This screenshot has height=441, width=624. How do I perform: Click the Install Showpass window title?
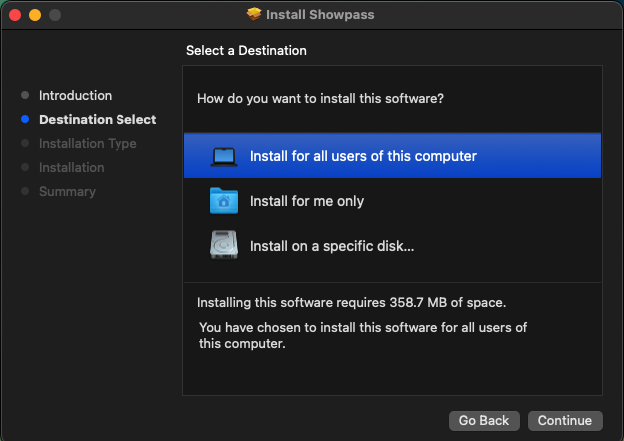[320, 15]
